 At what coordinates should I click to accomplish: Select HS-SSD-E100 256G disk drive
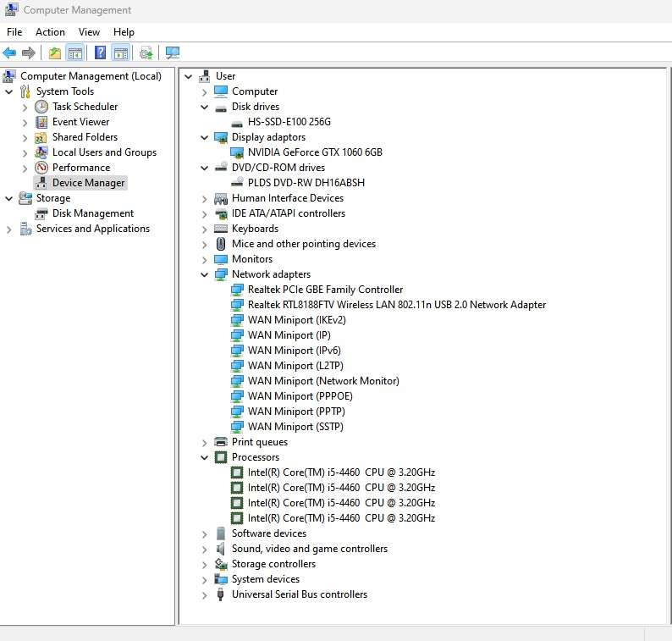pos(289,122)
